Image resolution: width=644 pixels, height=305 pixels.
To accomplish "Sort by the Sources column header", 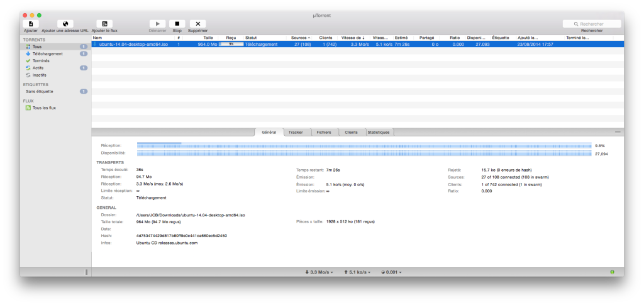I will pos(299,38).
